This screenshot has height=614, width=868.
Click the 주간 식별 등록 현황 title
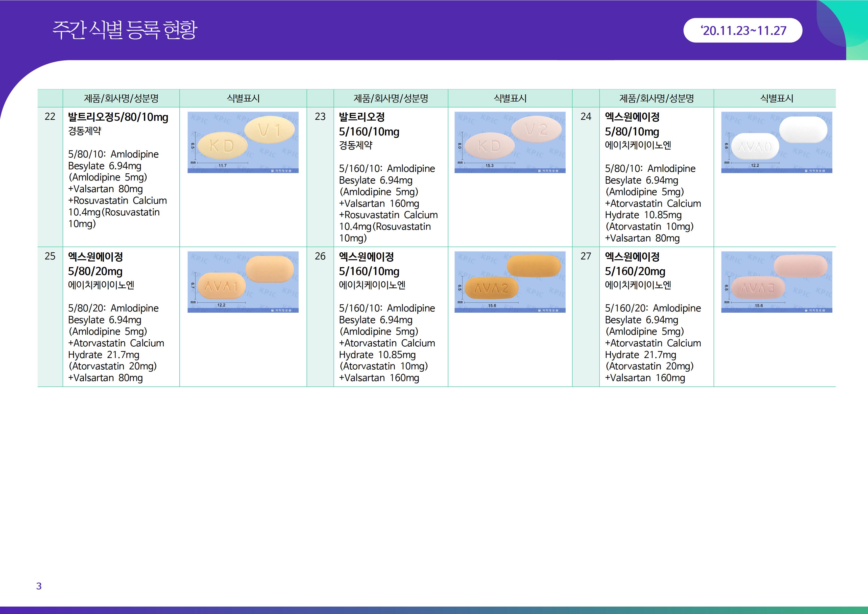tap(125, 30)
